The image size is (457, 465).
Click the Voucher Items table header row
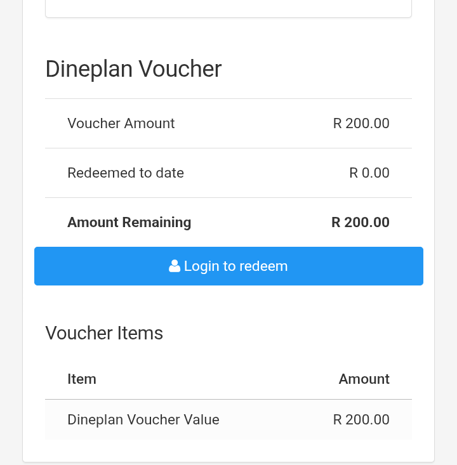[229, 379]
